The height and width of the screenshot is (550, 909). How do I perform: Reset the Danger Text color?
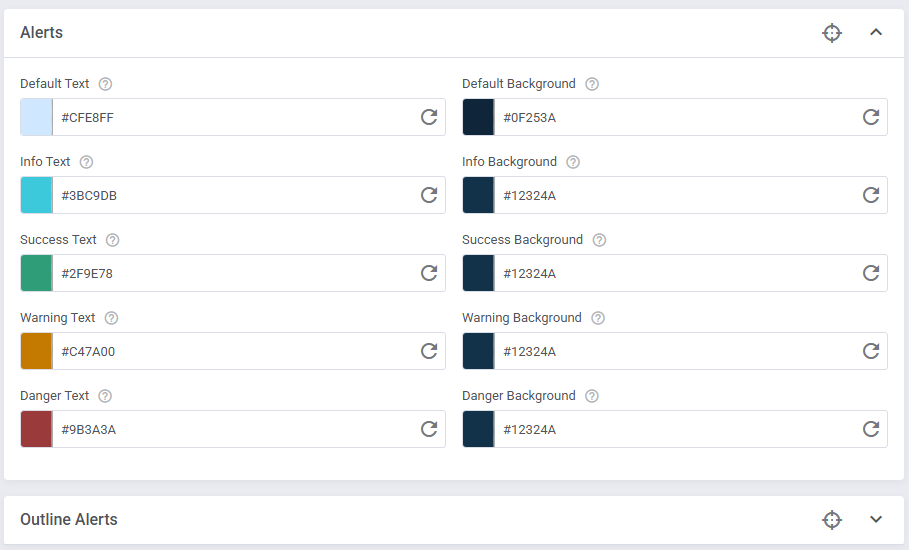[429, 429]
